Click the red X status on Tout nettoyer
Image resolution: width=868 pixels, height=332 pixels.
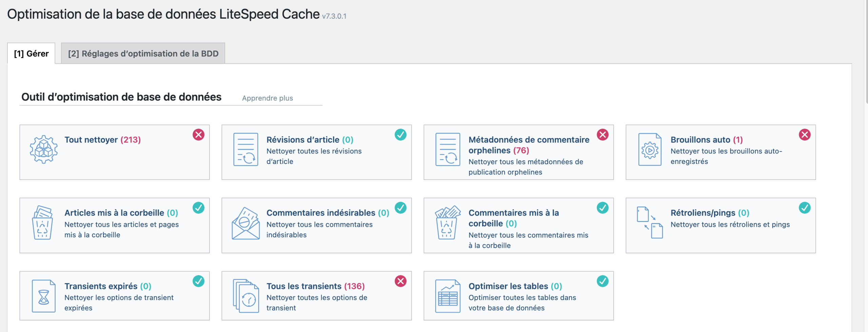(198, 135)
